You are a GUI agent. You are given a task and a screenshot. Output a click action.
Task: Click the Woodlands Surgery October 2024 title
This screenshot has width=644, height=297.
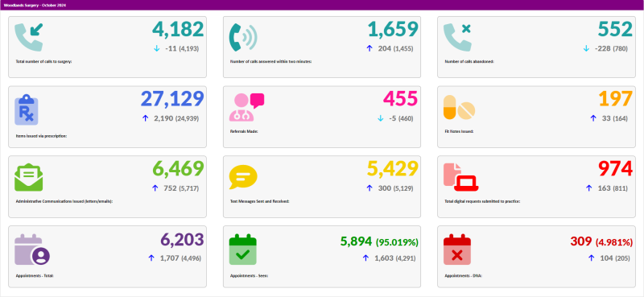35,6
